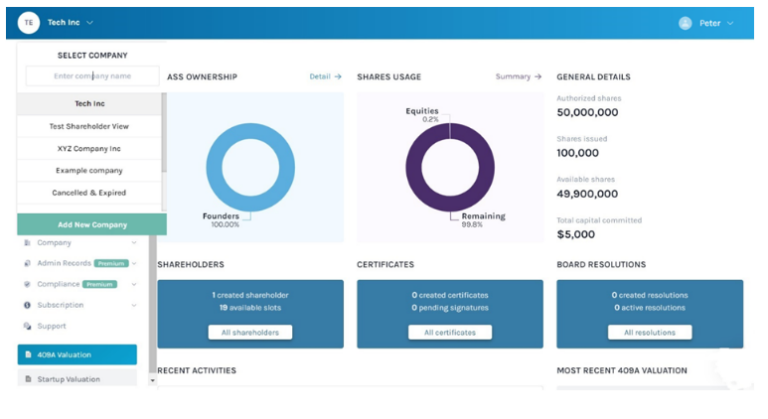This screenshot has height=419, width=768.
Task: Select XYZ Company Inc from company list
Action: tap(89, 148)
